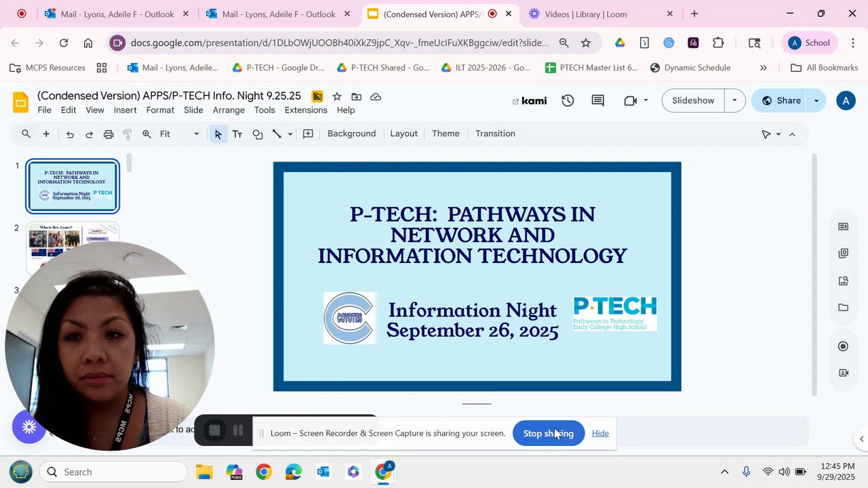
Task: Open the Slideshow options dropdown arrow
Action: coord(734,100)
